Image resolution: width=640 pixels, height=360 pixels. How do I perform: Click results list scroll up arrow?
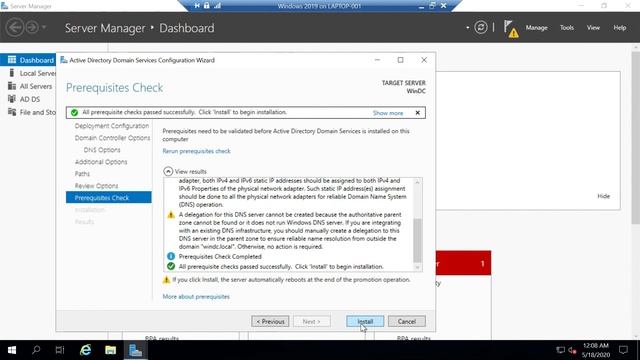point(417,182)
